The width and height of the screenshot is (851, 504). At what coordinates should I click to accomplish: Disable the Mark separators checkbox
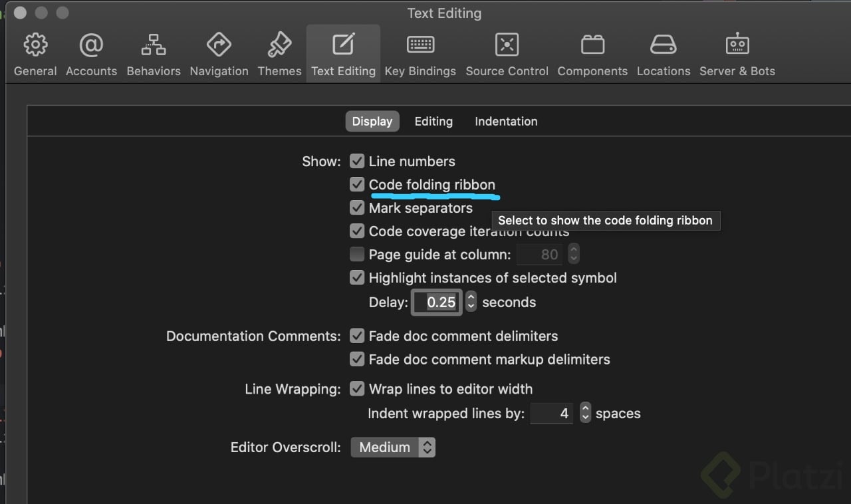point(357,207)
